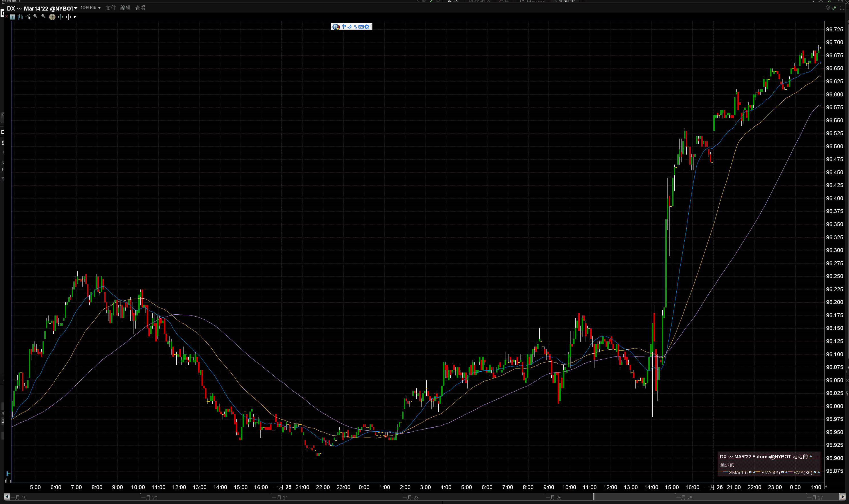Click the compress horizontal bar spacing icon
This screenshot has height=504, width=849.
(68, 17)
